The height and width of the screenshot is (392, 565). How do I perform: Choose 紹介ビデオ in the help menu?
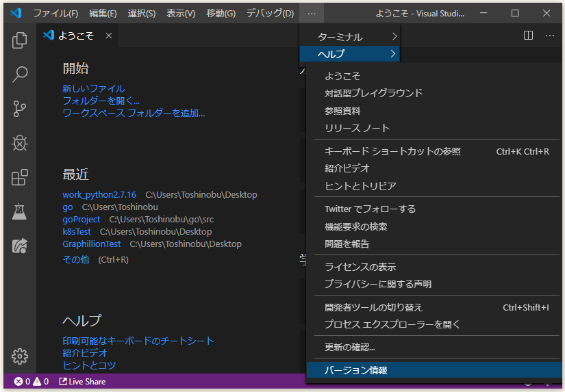pos(434,168)
